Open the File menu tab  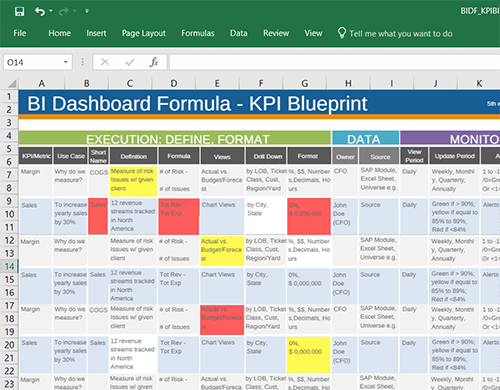pos(20,33)
